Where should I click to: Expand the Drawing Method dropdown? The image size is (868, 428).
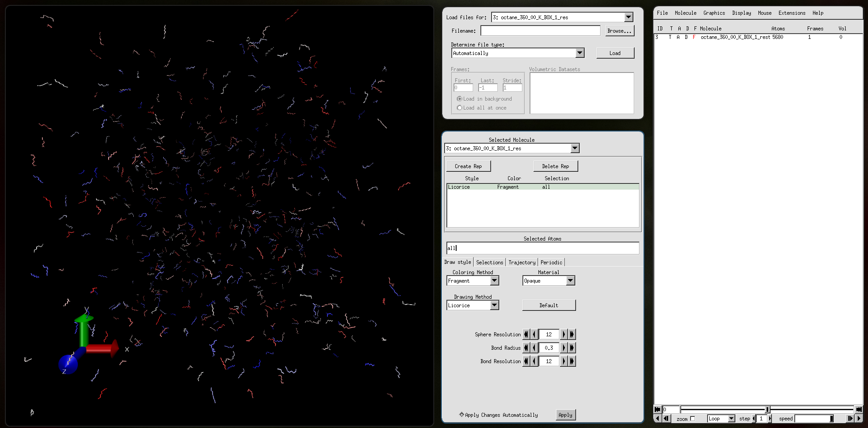pyautogui.click(x=494, y=305)
